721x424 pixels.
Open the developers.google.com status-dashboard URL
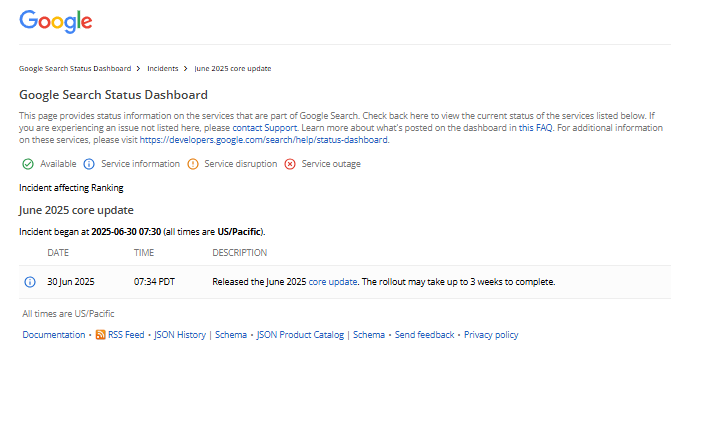[263, 140]
